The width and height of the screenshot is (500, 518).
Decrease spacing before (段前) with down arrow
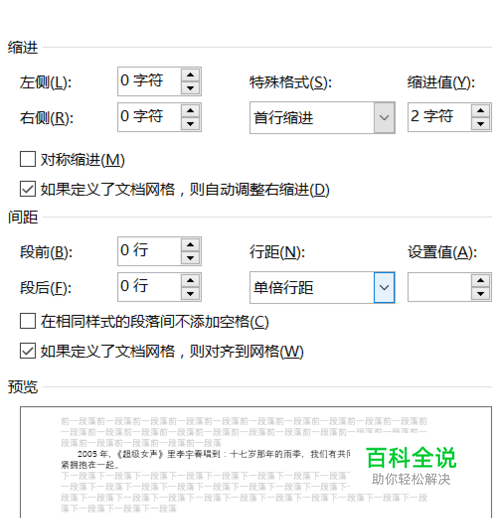pos(190,258)
